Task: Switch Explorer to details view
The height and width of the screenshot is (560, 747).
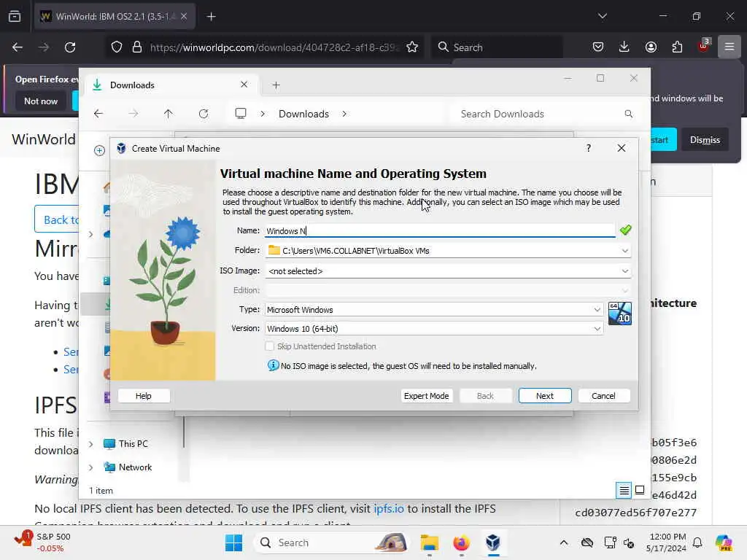Action: coord(624,490)
